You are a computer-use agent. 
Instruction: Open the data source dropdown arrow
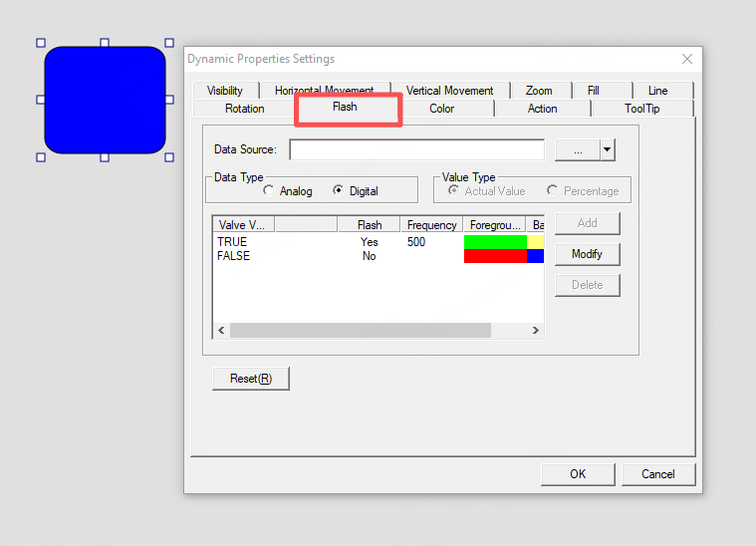tap(607, 149)
